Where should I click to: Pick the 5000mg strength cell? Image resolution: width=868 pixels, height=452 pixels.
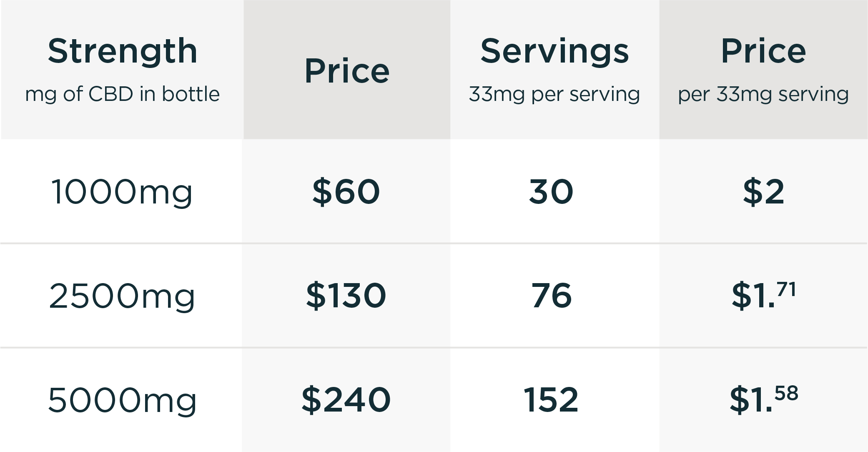pyautogui.click(x=122, y=400)
